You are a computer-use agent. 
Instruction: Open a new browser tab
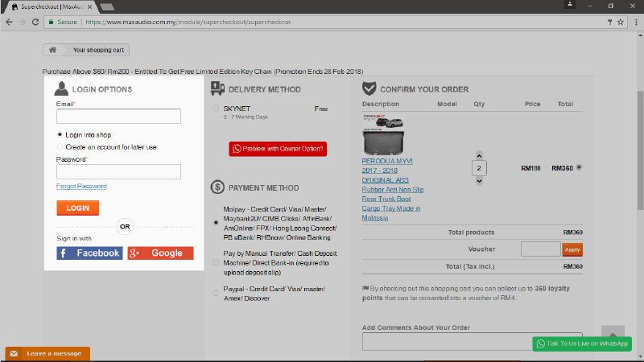[107, 7]
